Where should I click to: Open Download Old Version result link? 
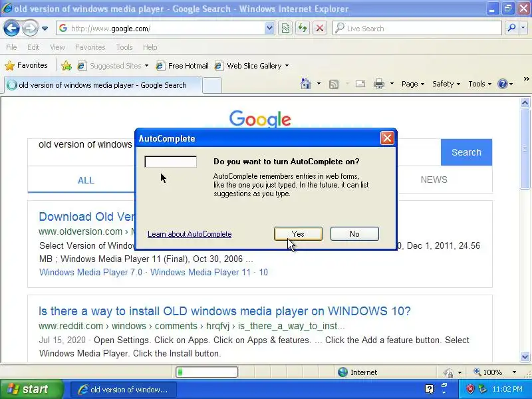[87, 217]
